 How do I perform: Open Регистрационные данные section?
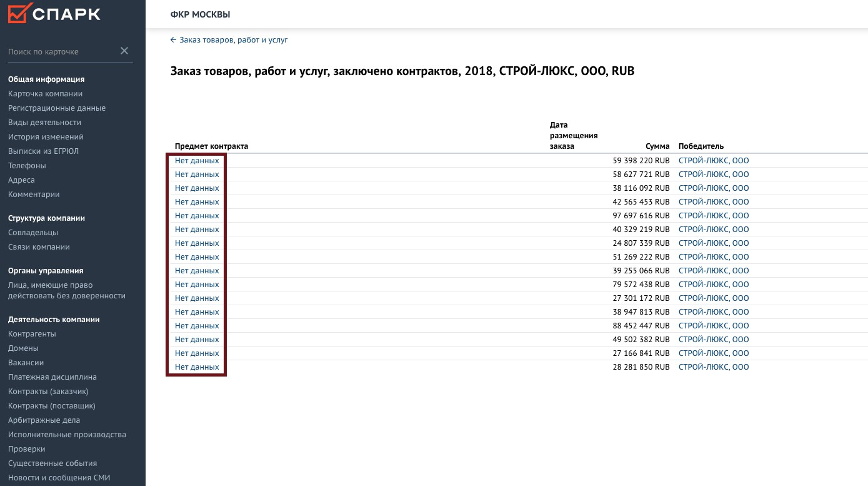tap(57, 108)
